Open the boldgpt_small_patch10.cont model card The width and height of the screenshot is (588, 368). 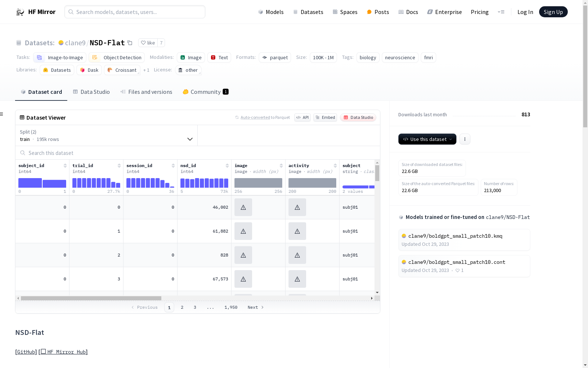click(464, 266)
